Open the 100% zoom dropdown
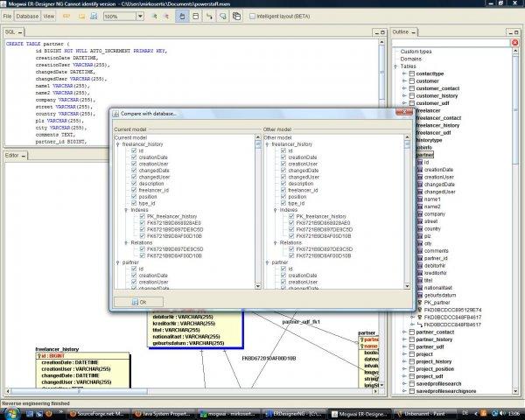Viewport: 525px width, 420px height. 140,16
